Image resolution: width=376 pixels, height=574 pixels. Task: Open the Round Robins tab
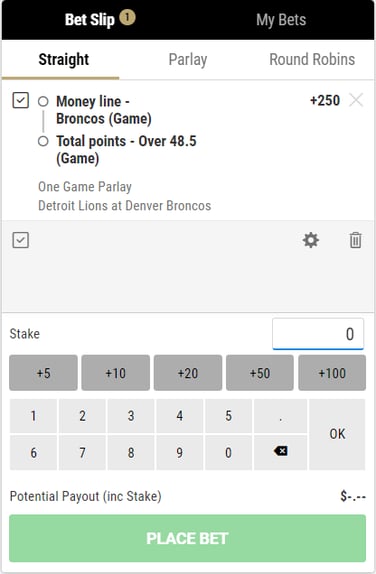pos(312,59)
